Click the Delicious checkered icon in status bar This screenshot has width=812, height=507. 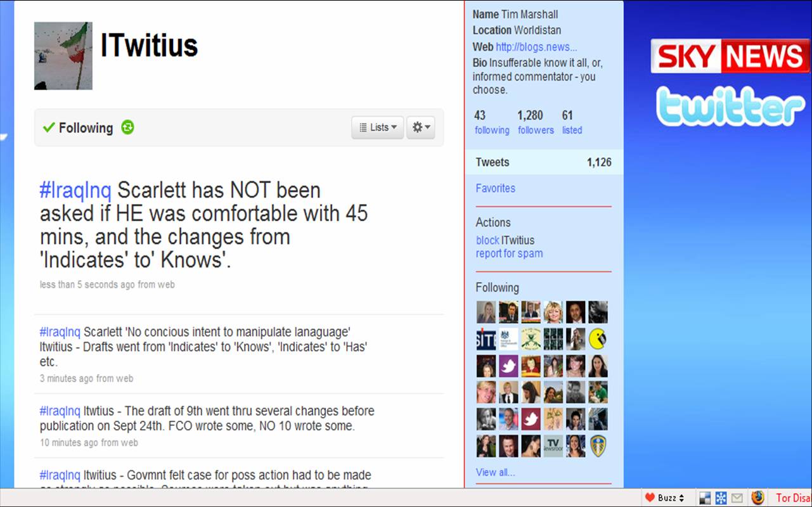[x=705, y=497]
